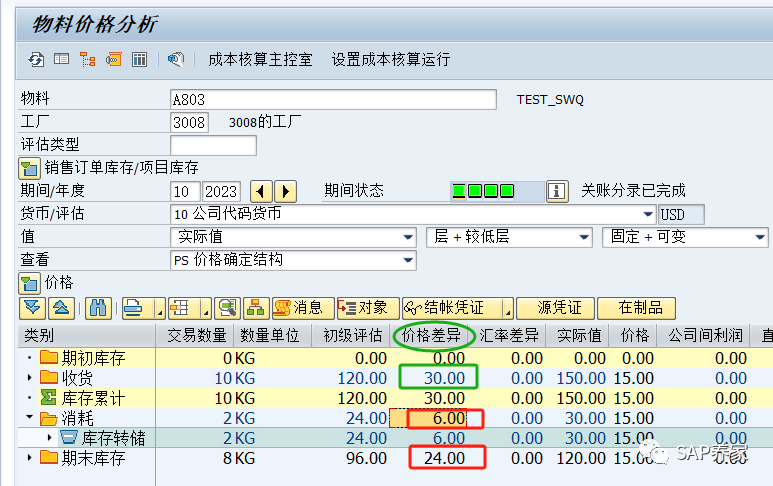Click the period status info icon
Viewport: 773px width, 486px height.
[x=557, y=191]
